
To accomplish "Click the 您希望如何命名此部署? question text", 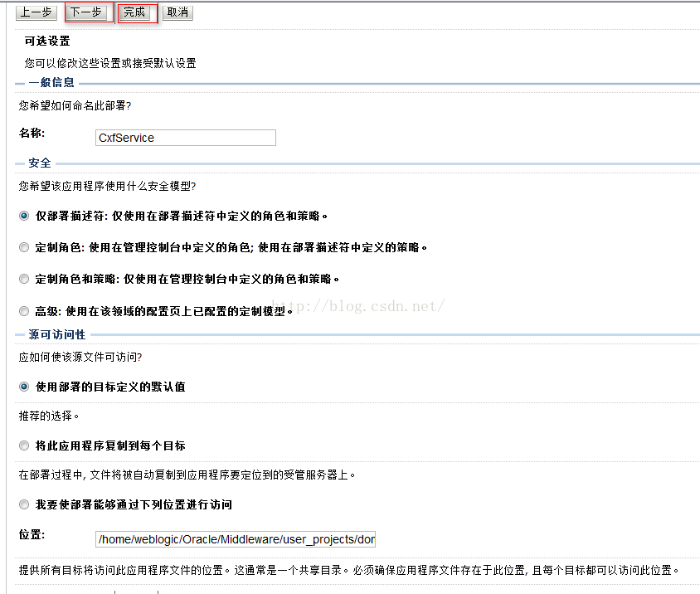I will (75, 106).
